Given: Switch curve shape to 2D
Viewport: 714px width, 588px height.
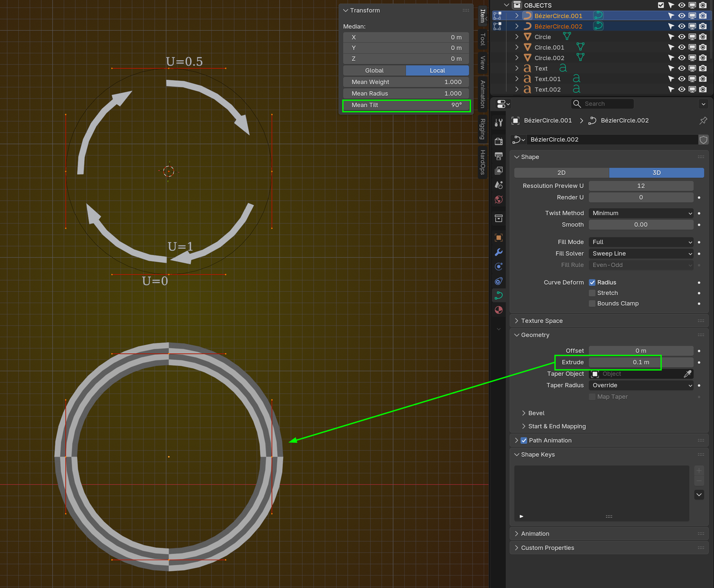Looking at the screenshot, I should click(x=561, y=172).
